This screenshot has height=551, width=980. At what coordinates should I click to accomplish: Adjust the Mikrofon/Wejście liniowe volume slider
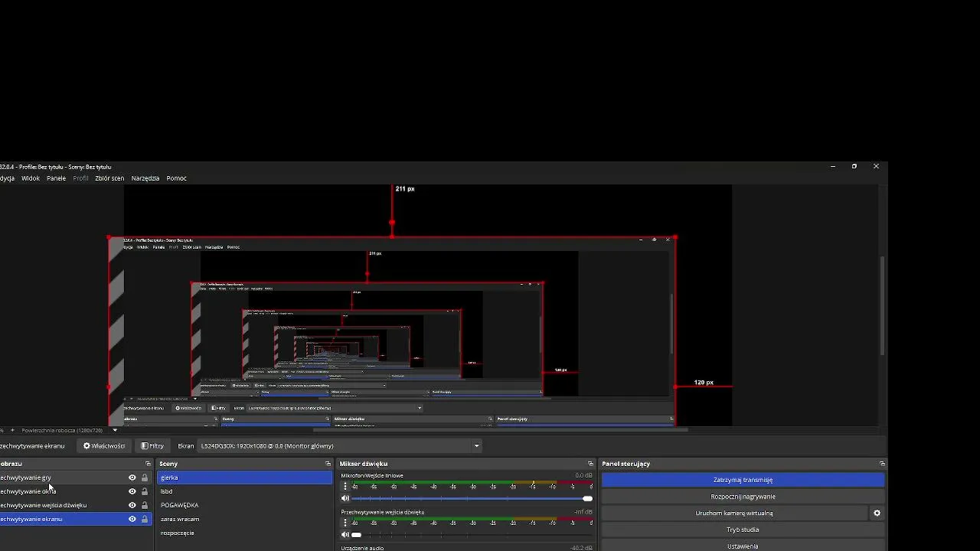(472, 499)
